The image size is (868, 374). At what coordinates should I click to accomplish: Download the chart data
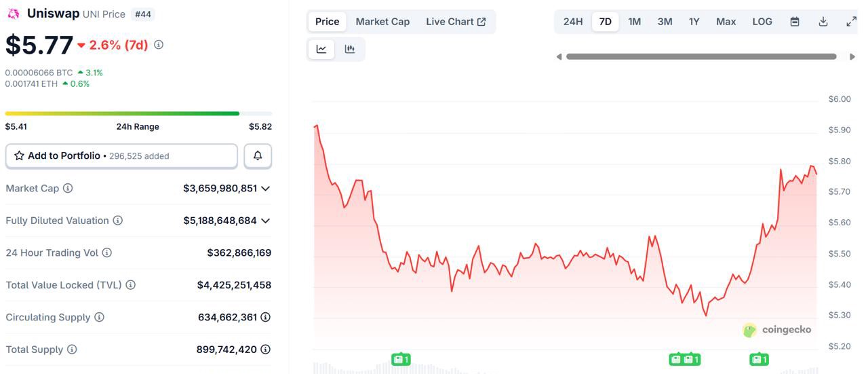coord(823,22)
